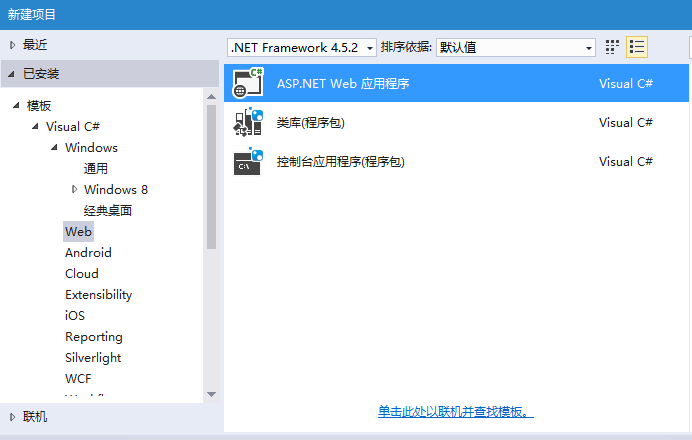This screenshot has height=440, width=692.
Task: Select the Silverlight tree item
Action: point(93,358)
